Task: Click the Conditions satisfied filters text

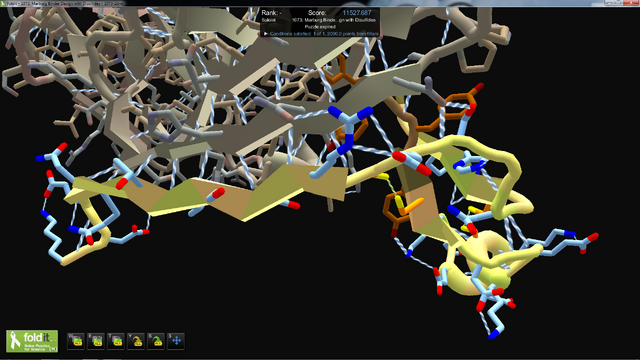Action: 324,34
